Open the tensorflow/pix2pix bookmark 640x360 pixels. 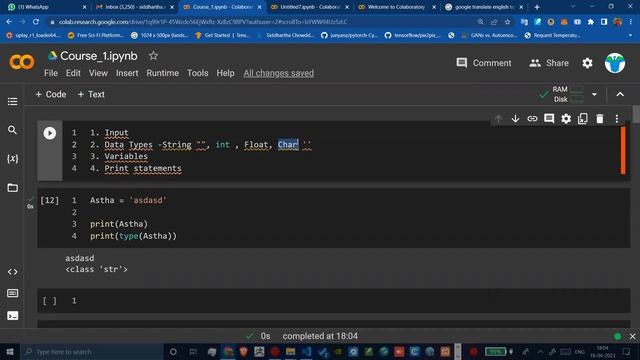[413, 36]
